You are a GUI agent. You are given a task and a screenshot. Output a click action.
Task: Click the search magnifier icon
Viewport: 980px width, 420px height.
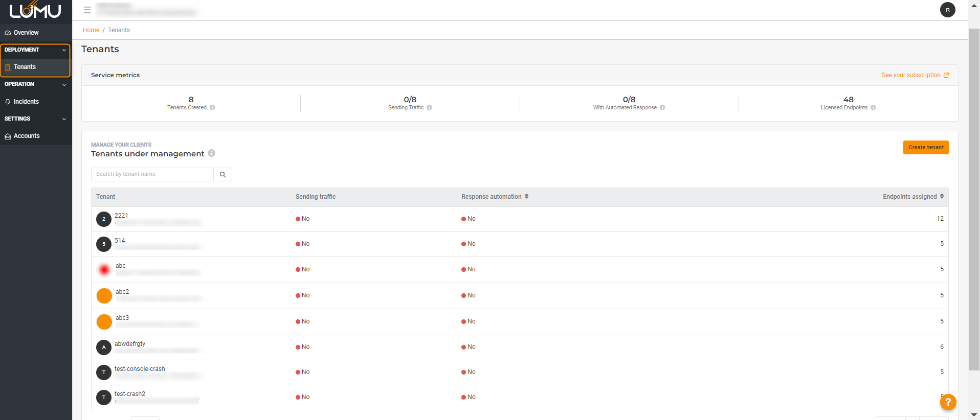[x=222, y=175]
